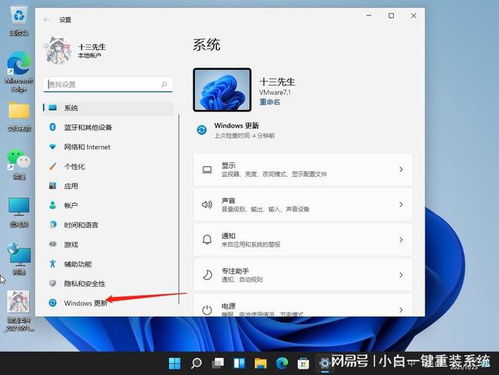The height and width of the screenshot is (375, 499).
Task: Open Apps section in sidebar
Action: 109,186
